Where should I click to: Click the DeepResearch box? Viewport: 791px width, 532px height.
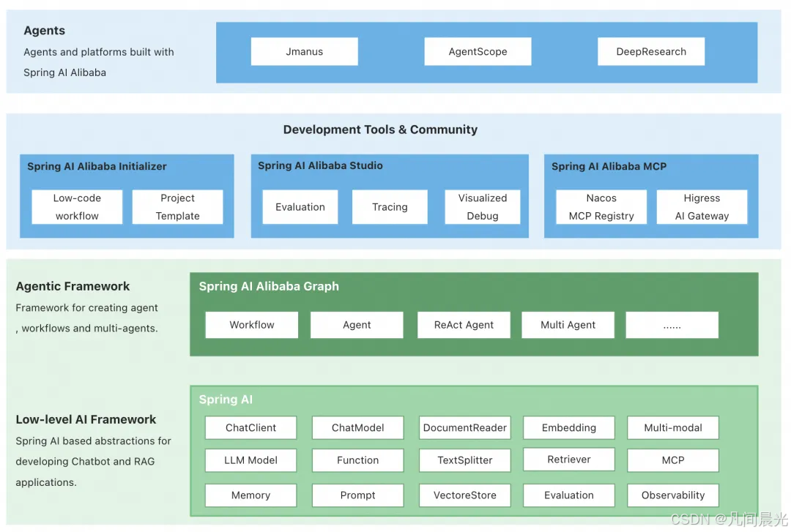tap(651, 51)
